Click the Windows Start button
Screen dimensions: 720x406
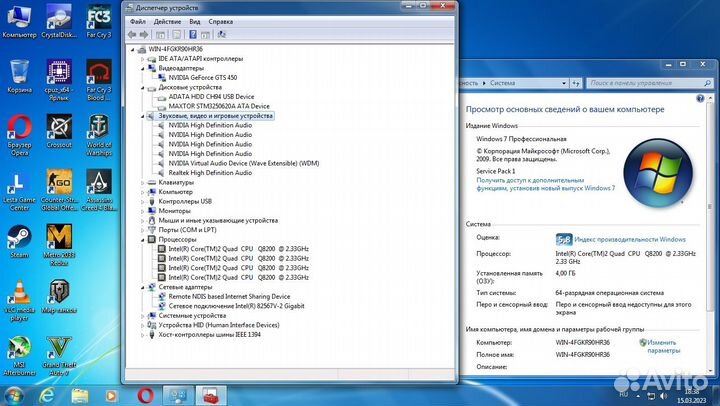pos(14,393)
